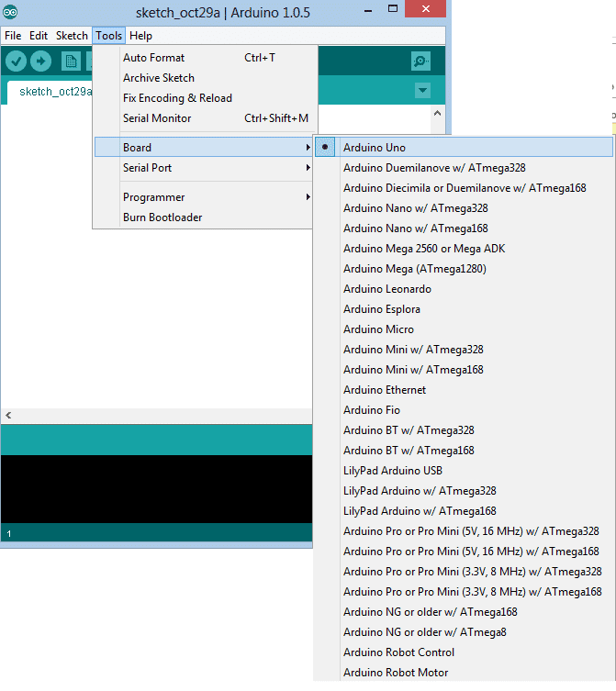This screenshot has height=691, width=616.
Task: Select the Arduino Uno board radio item
Action: [x=463, y=147]
